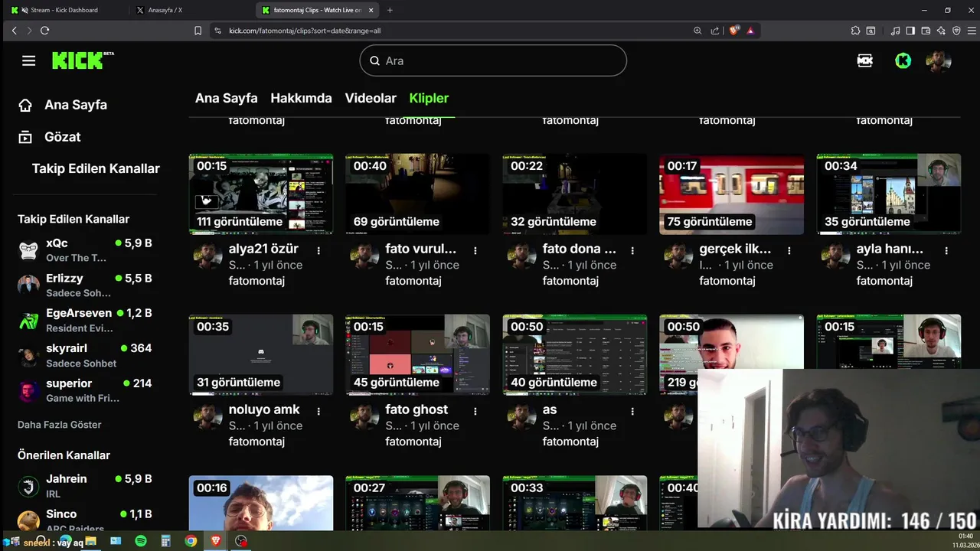The width and height of the screenshot is (980, 551).
Task: Open the profile avatar menu in Kick header
Action: pyautogui.click(x=939, y=61)
